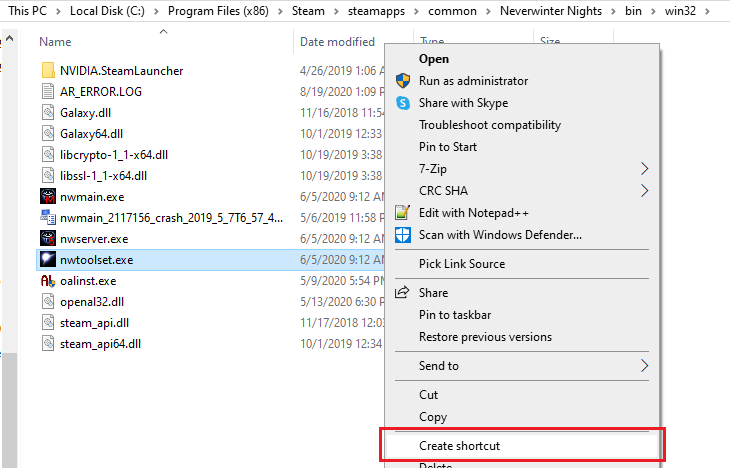Open dropdown arrow after win32 breadcrumb

707,11
